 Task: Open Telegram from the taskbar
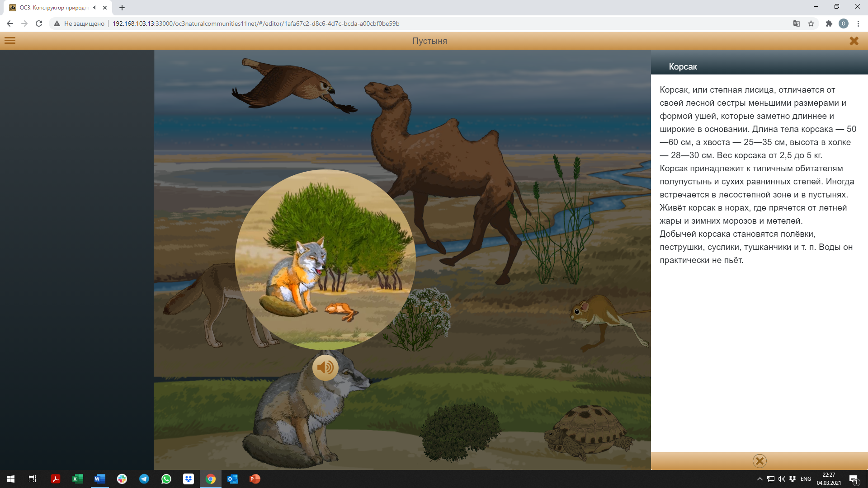coord(144,479)
